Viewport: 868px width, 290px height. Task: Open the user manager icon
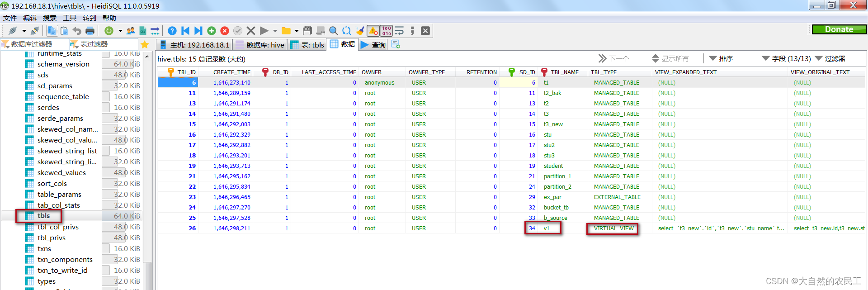tap(131, 31)
